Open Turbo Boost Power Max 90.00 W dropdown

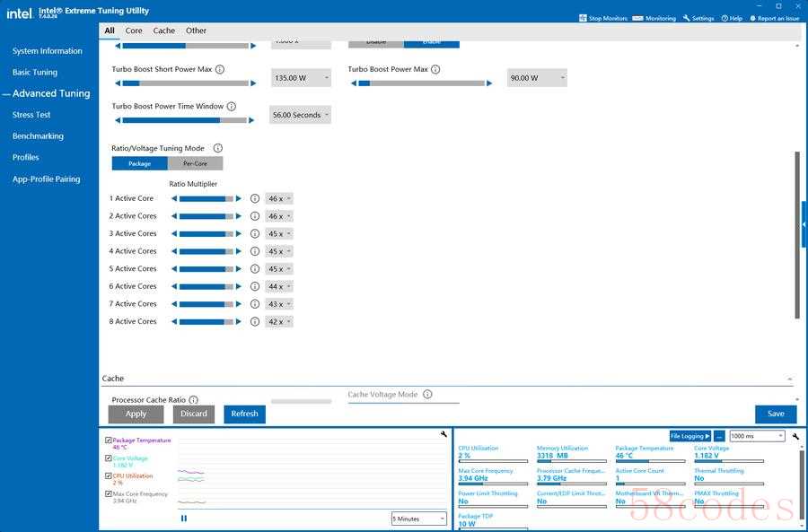coord(537,78)
